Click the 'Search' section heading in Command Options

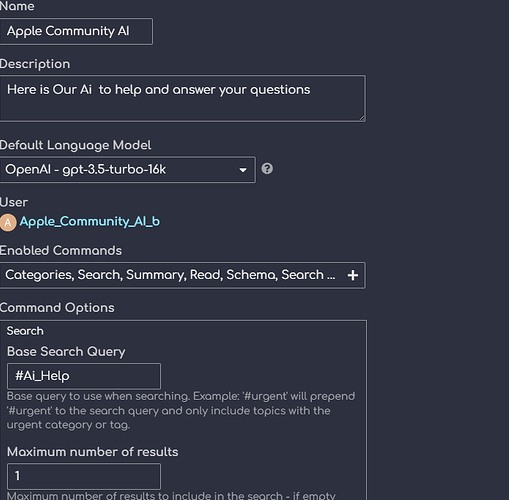coord(25,331)
